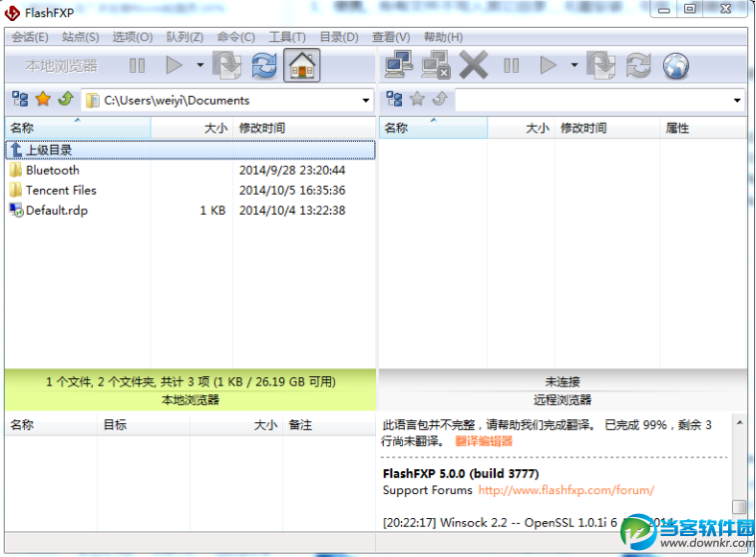The height and width of the screenshot is (557, 756).
Task: Click the globe remote browser icon
Action: (x=676, y=66)
